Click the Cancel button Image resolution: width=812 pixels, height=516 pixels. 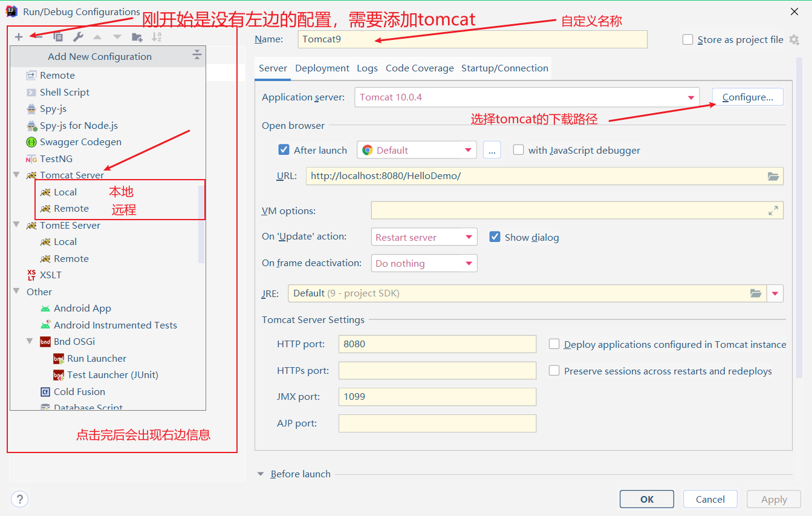click(x=710, y=499)
